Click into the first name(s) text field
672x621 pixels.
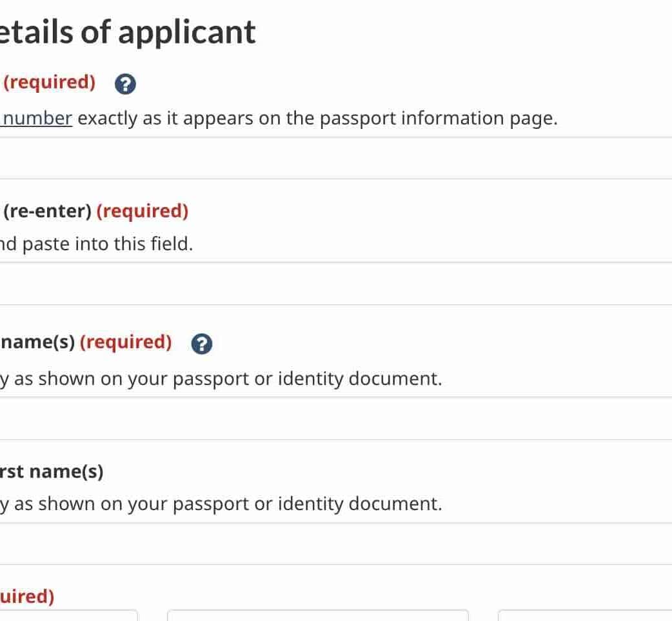(335, 544)
